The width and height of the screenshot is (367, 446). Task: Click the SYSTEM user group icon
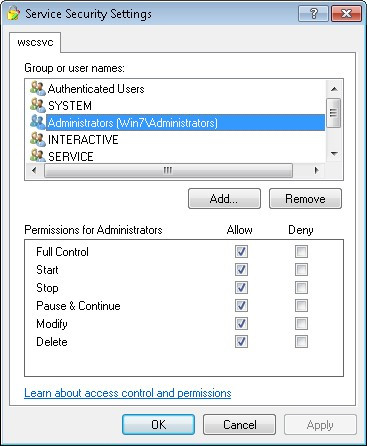coord(37,105)
